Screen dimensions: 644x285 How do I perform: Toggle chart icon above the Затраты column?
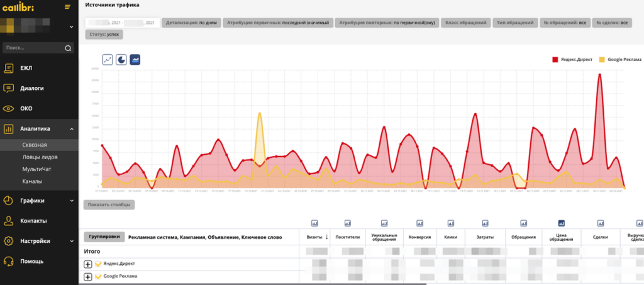click(x=485, y=223)
